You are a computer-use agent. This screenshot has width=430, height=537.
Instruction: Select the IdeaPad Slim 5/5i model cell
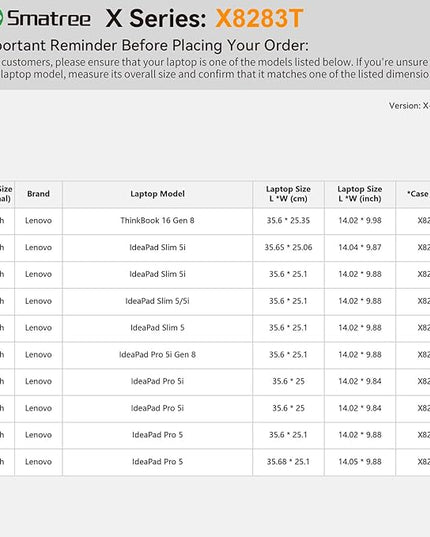[x=157, y=301]
